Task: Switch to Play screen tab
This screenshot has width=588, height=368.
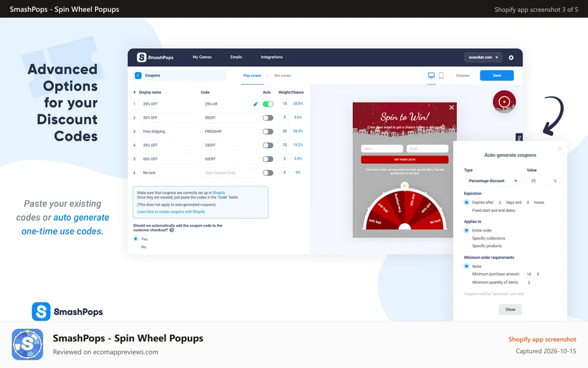Action: [252, 76]
